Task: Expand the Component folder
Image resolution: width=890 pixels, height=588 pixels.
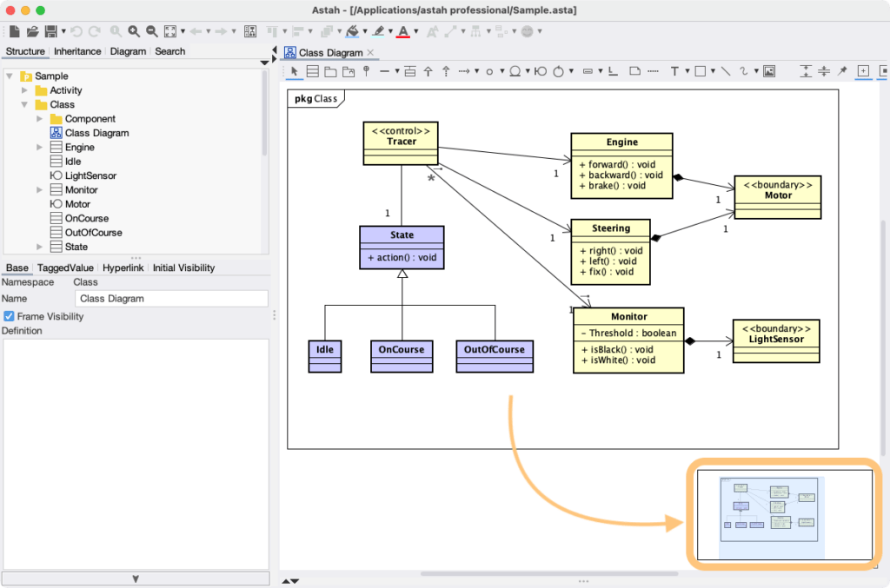Action: click(x=39, y=118)
